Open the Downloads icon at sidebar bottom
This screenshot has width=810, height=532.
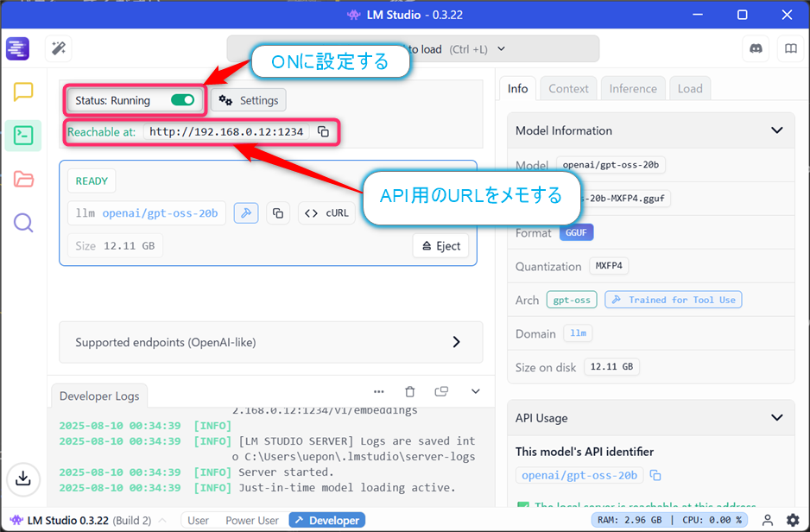(x=23, y=478)
